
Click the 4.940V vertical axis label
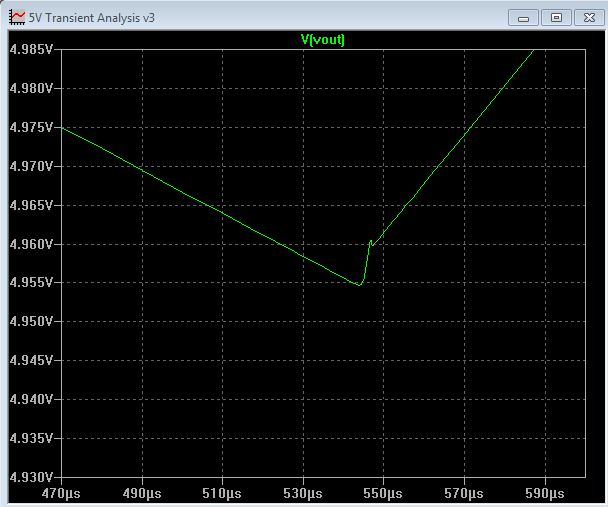[x=31, y=399]
